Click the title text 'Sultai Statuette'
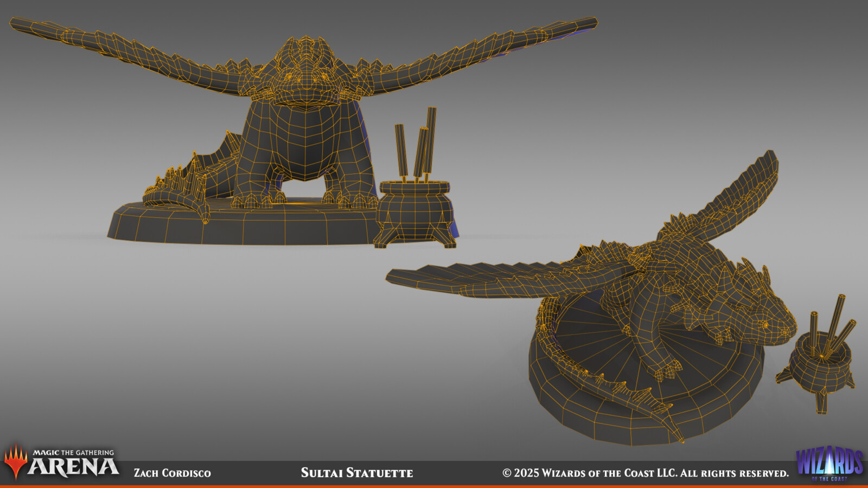This screenshot has height=488, width=868. coord(357,473)
